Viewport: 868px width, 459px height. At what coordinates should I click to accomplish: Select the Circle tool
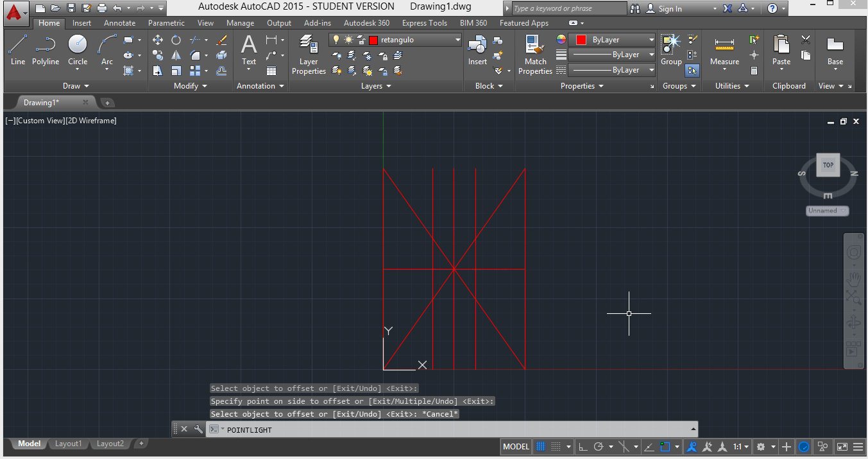78,50
